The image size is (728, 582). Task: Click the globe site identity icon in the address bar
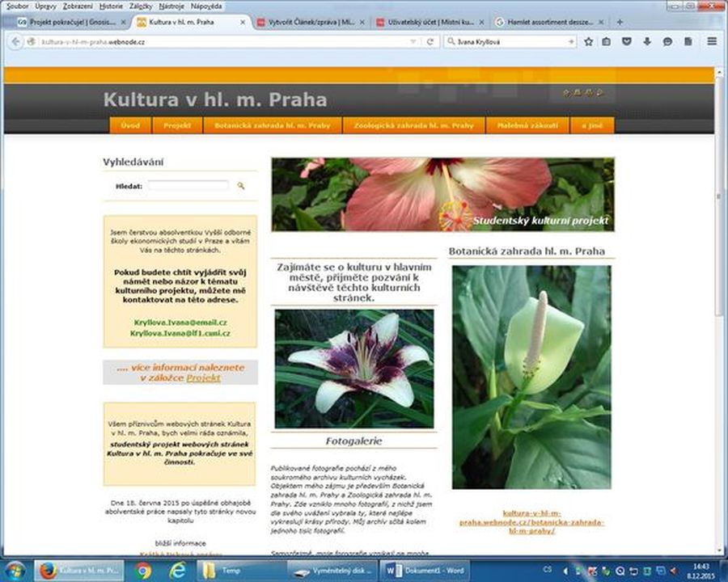click(x=32, y=42)
